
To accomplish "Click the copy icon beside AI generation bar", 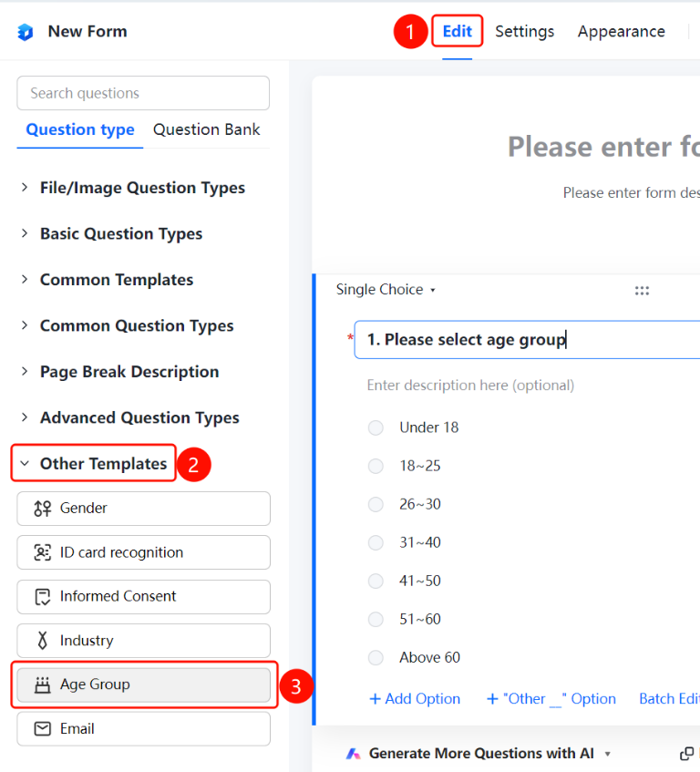I will [x=686, y=754].
